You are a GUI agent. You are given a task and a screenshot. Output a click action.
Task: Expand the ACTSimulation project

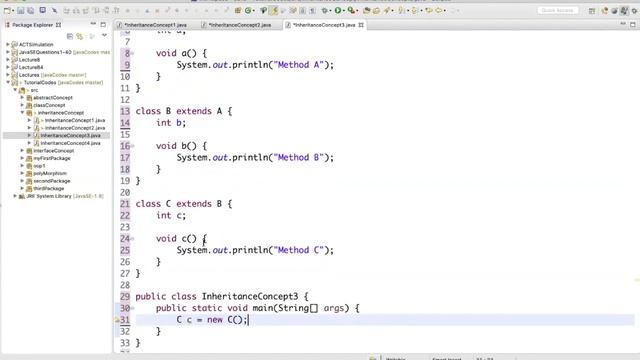(8, 44)
